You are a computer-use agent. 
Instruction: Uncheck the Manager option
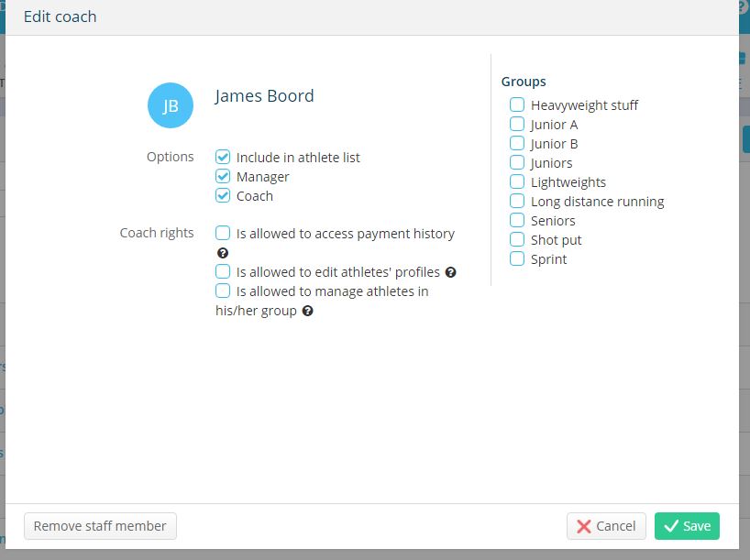(x=223, y=176)
